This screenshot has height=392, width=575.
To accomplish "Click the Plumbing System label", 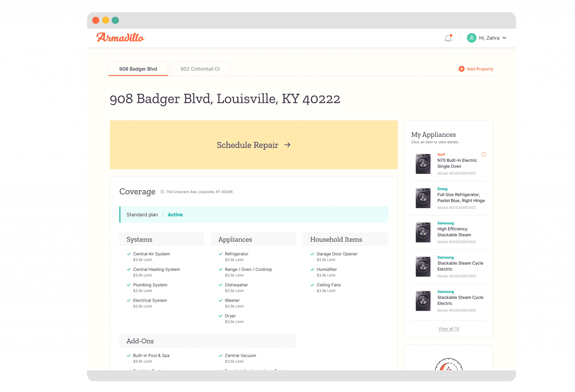I will click(150, 285).
